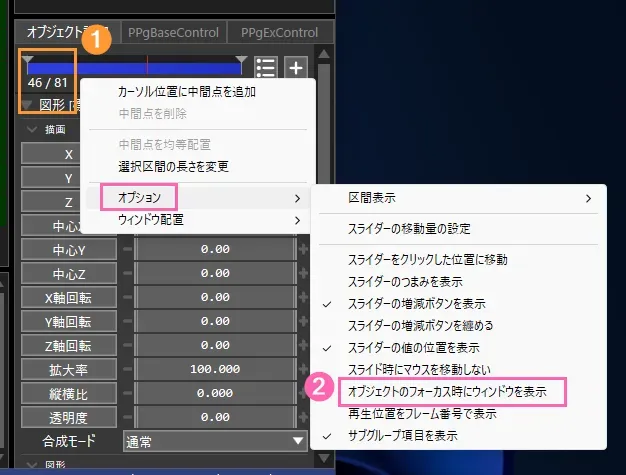
Task: Click the right end marker triangle on timeline
Action: pos(241,60)
